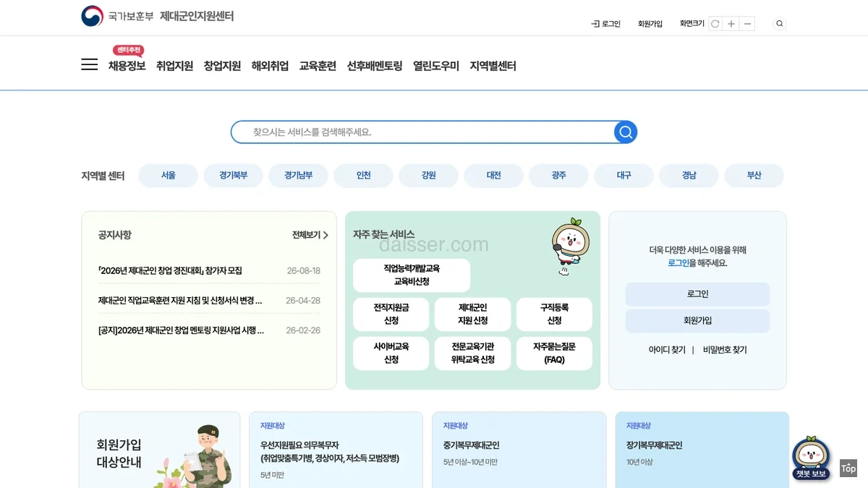Image resolution: width=868 pixels, height=488 pixels.
Task: Open the 취업지원 menu
Action: (x=175, y=66)
